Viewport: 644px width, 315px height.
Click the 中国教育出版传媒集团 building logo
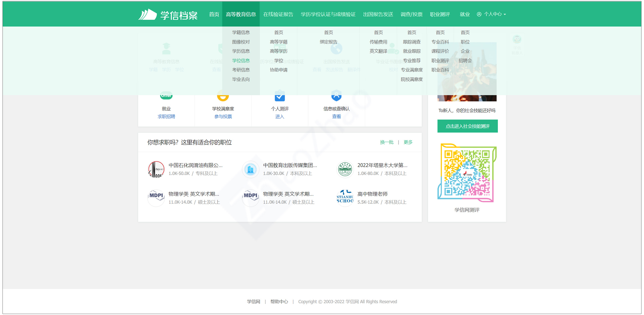[251, 169]
